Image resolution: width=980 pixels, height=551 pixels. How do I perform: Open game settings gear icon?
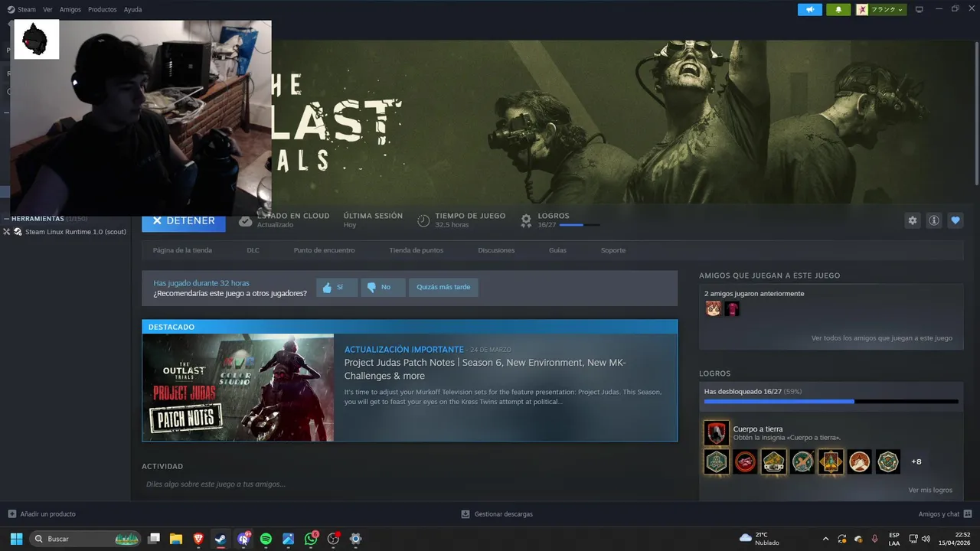(912, 220)
